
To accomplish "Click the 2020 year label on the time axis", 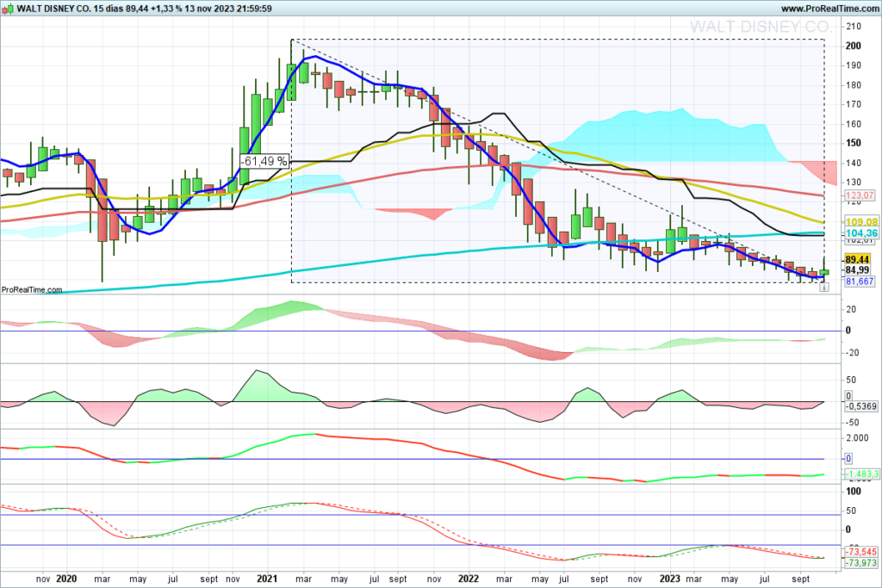I will pyautogui.click(x=66, y=579).
